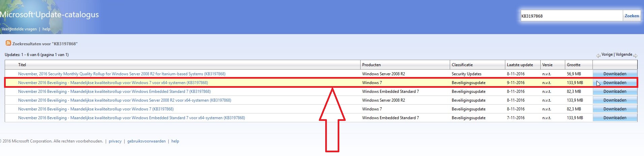The image size is (644, 156).
Task: Go to Vorige results page
Action: (x=607, y=54)
